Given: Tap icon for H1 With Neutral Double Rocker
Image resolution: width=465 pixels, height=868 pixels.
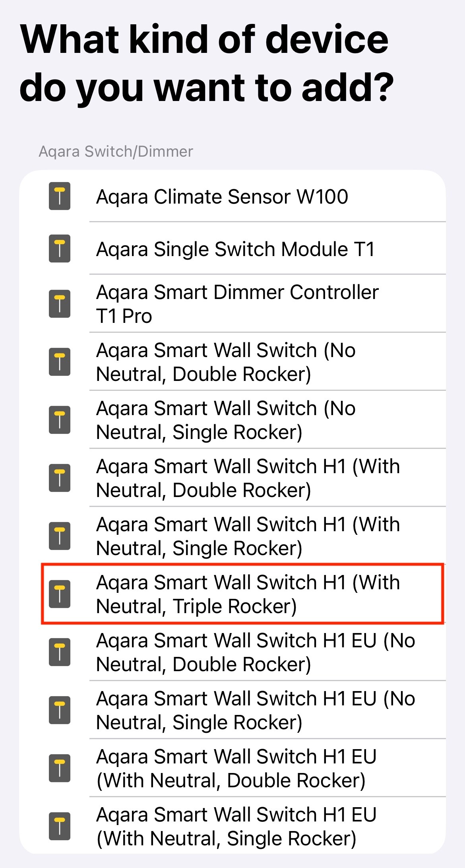Looking at the screenshot, I should tap(60, 478).
